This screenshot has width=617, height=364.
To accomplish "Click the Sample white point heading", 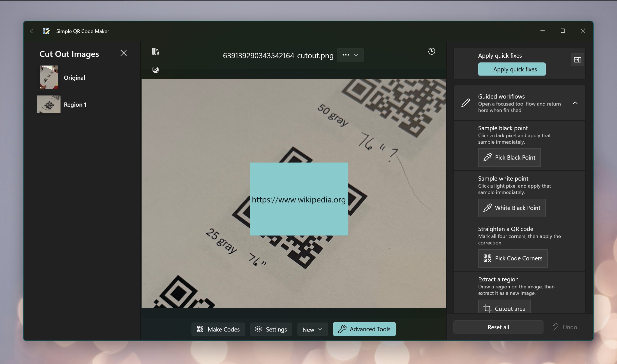I will click(x=503, y=179).
